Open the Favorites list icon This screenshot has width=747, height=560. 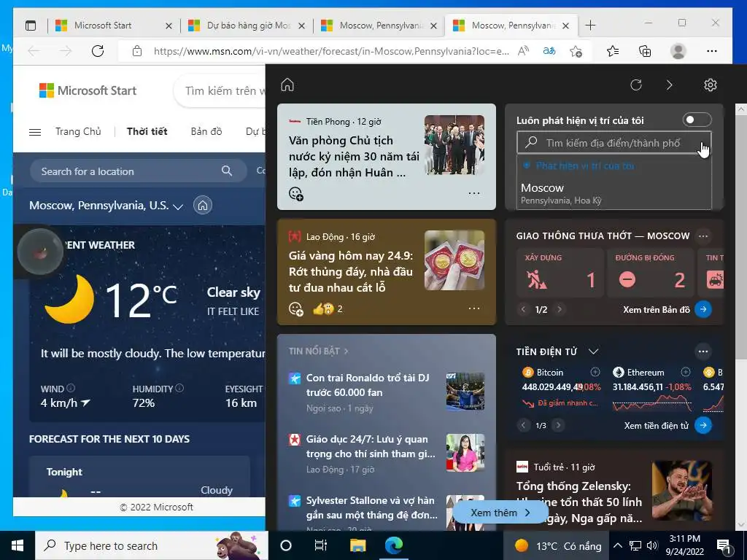click(613, 51)
